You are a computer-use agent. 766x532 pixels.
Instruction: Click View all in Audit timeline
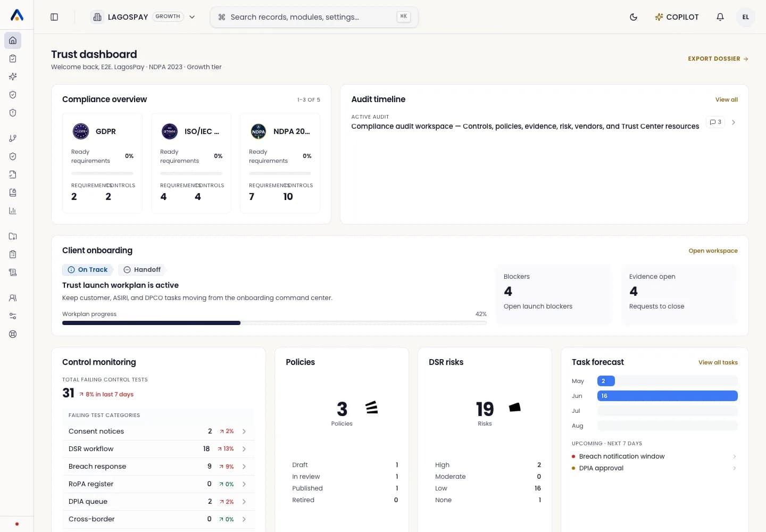[x=727, y=99]
